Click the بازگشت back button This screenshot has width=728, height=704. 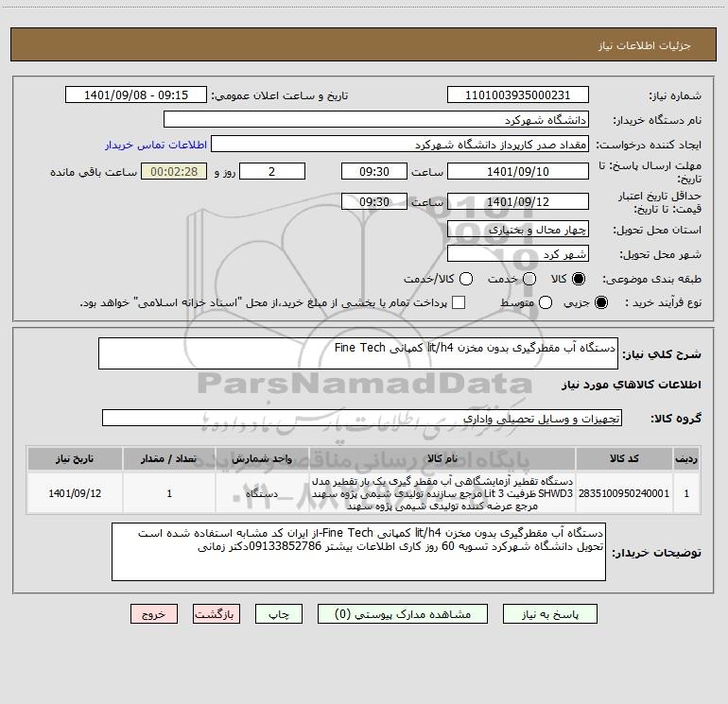click(217, 614)
